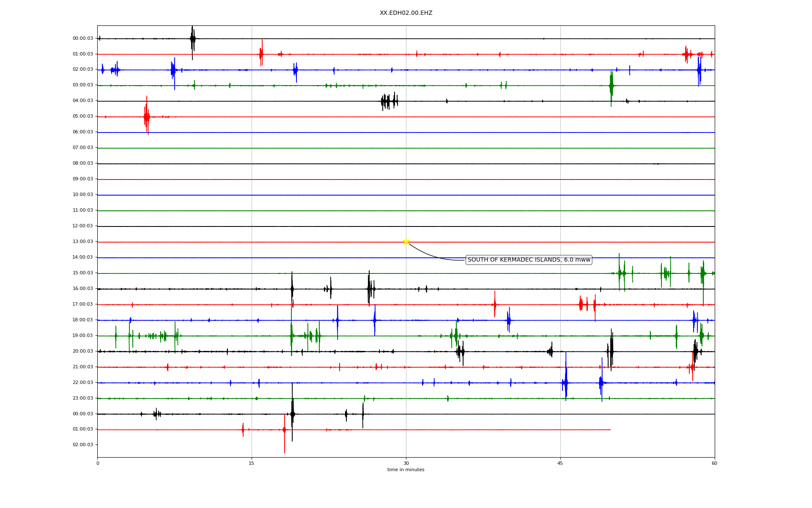This screenshot has width=812, height=508.
Task: Click the 10:00:03 time row label
Action: [83, 195]
